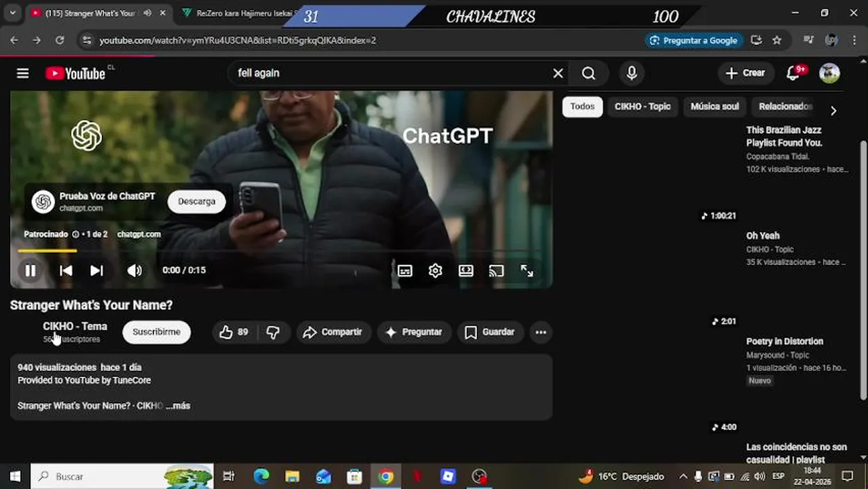View site information icon in address bar

pyautogui.click(x=86, y=41)
